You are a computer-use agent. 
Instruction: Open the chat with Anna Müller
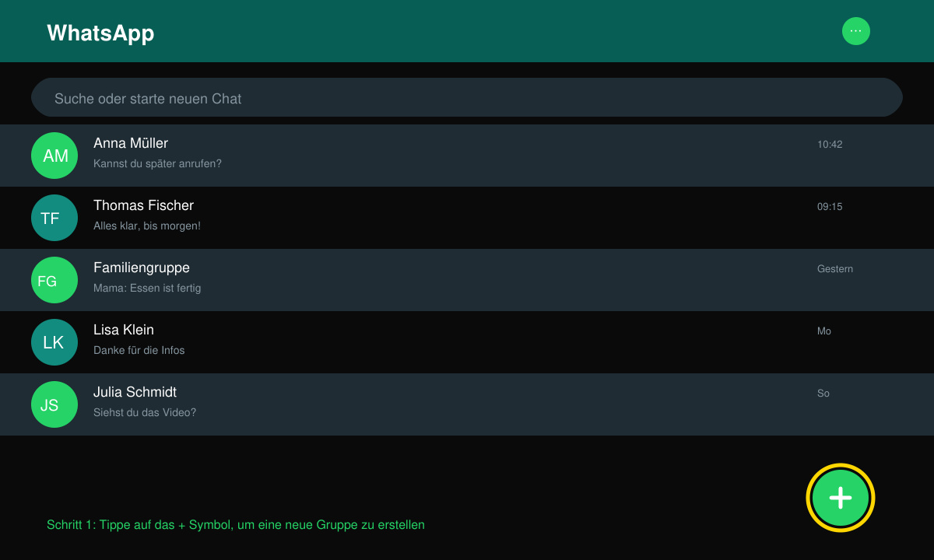click(x=467, y=156)
